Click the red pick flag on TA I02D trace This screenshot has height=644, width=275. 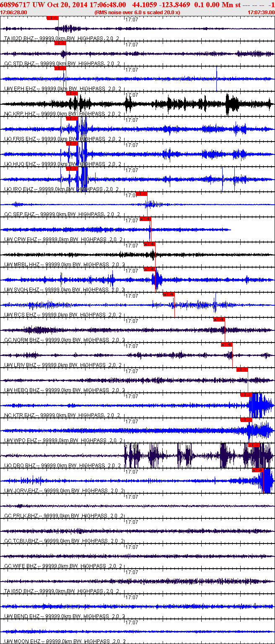tap(53, 18)
